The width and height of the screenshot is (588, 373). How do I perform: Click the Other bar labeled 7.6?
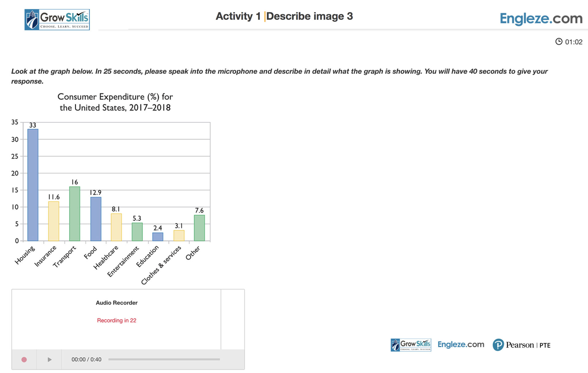point(199,228)
